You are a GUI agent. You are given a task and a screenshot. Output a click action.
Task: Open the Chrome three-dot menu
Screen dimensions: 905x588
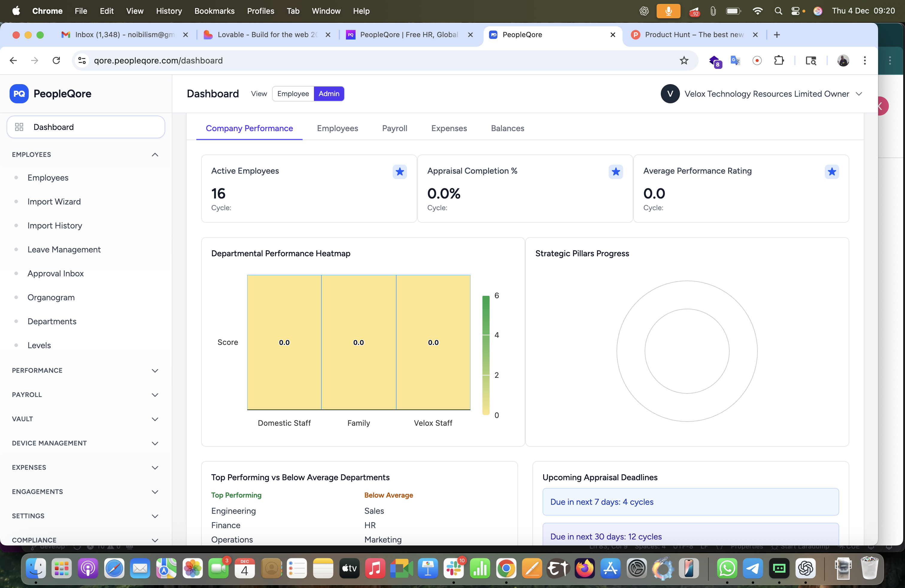point(865,60)
